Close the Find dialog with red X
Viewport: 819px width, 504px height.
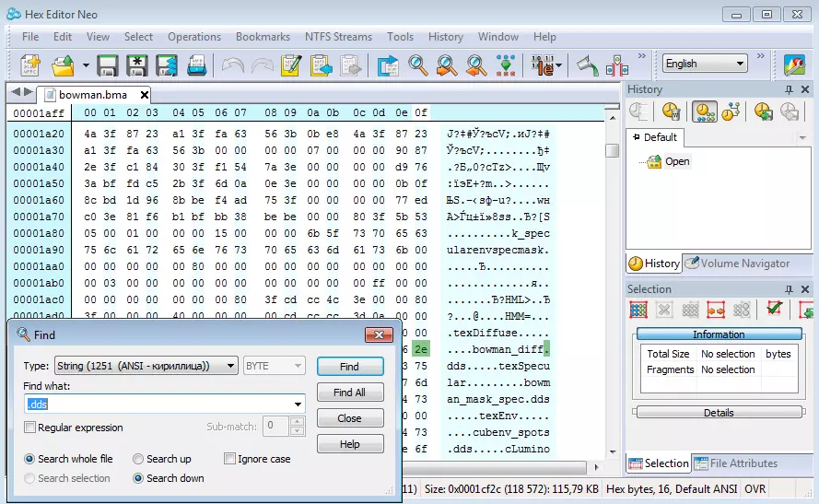click(379, 334)
